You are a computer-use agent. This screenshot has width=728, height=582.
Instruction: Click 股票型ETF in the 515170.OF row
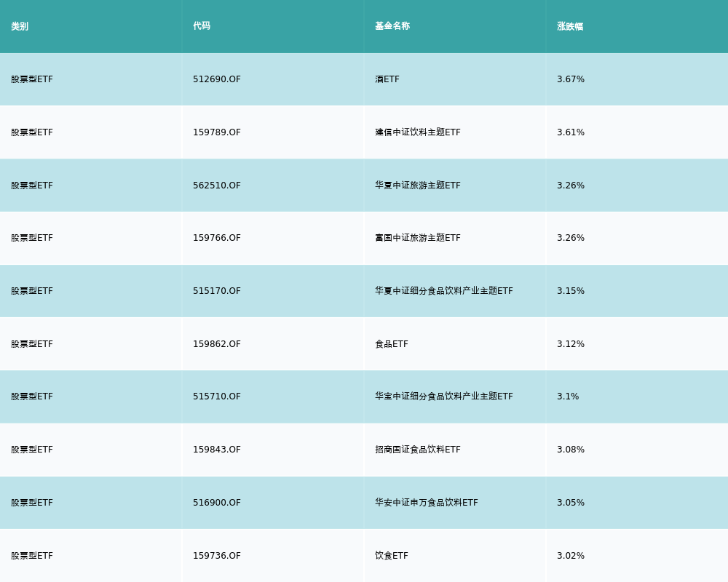click(32, 291)
